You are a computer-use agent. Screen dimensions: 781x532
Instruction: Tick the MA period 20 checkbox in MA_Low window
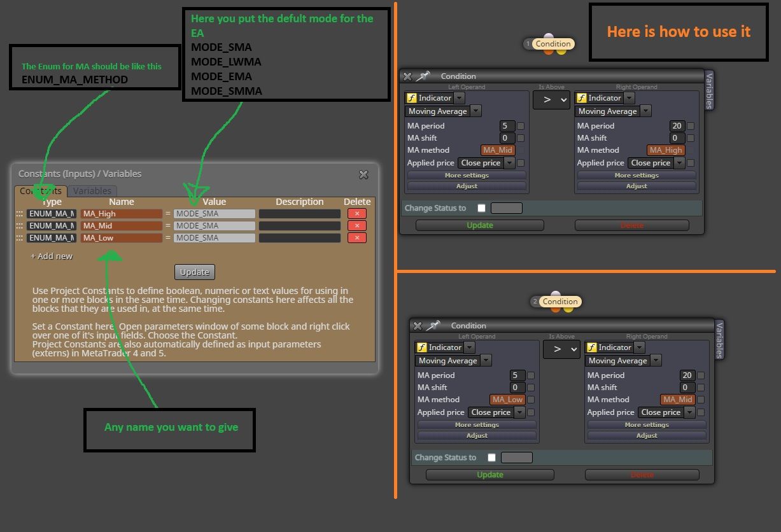pos(701,375)
